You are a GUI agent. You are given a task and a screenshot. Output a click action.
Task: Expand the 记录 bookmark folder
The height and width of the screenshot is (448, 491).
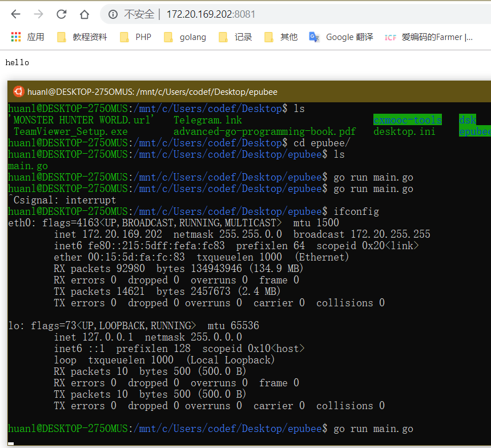tap(236, 37)
